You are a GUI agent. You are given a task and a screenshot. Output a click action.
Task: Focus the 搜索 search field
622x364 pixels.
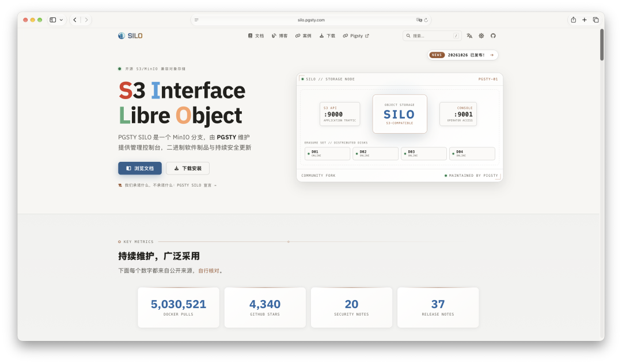(432, 36)
